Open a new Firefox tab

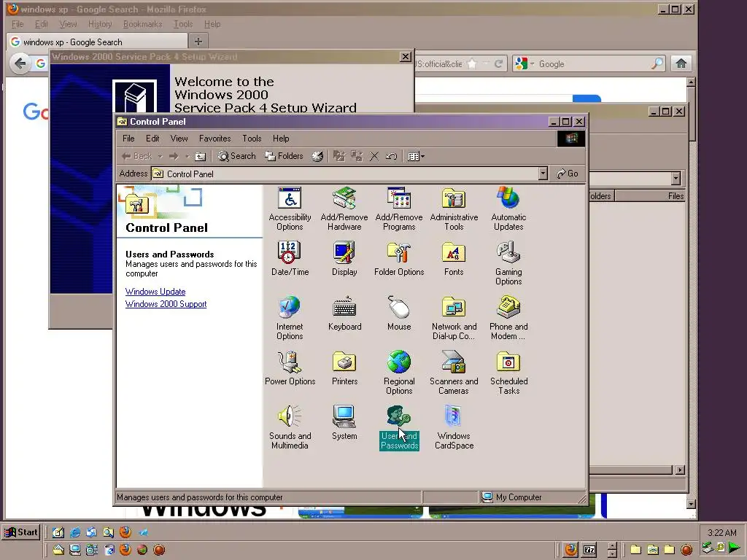point(198,42)
